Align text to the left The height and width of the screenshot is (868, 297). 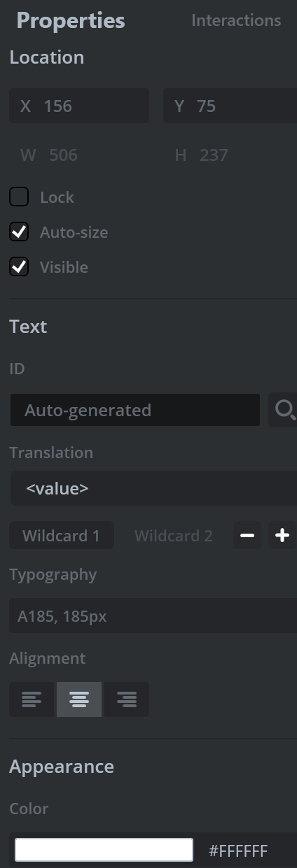tap(32, 699)
